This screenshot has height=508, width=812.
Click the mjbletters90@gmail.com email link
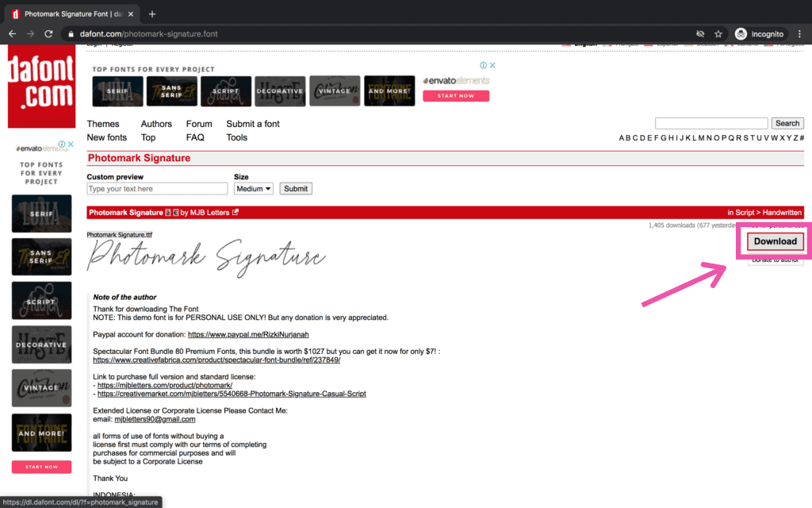coord(155,419)
